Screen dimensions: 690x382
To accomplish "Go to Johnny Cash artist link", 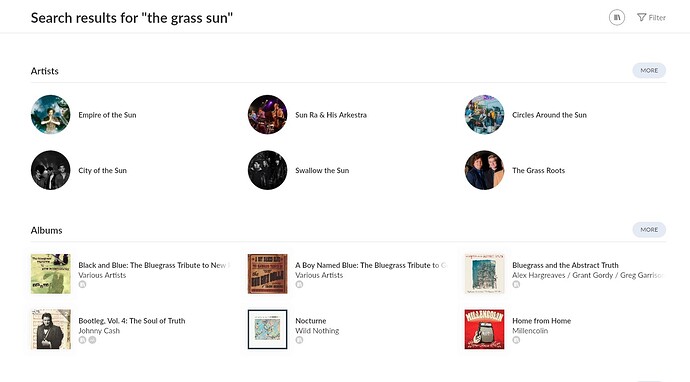I will coord(99,331).
